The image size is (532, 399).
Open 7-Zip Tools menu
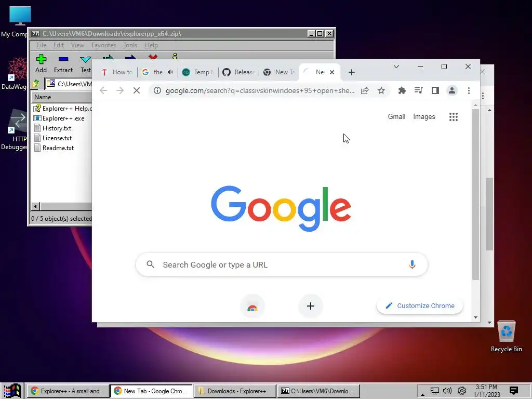(x=130, y=45)
